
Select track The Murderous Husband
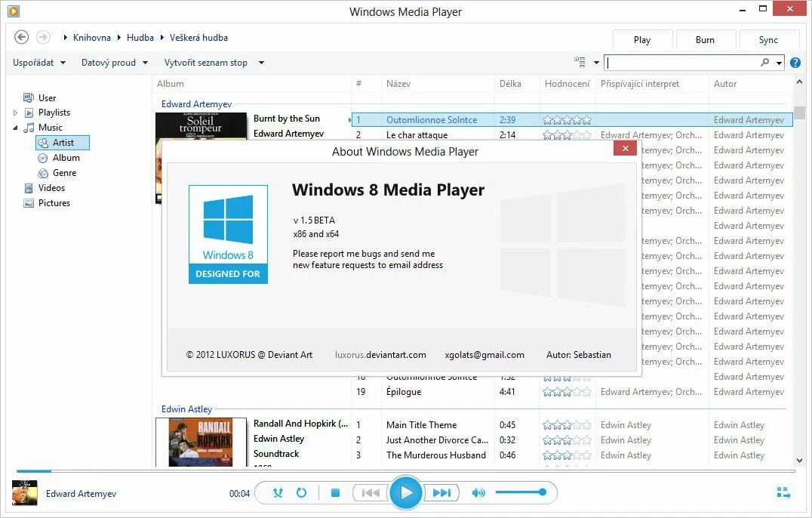pos(435,455)
